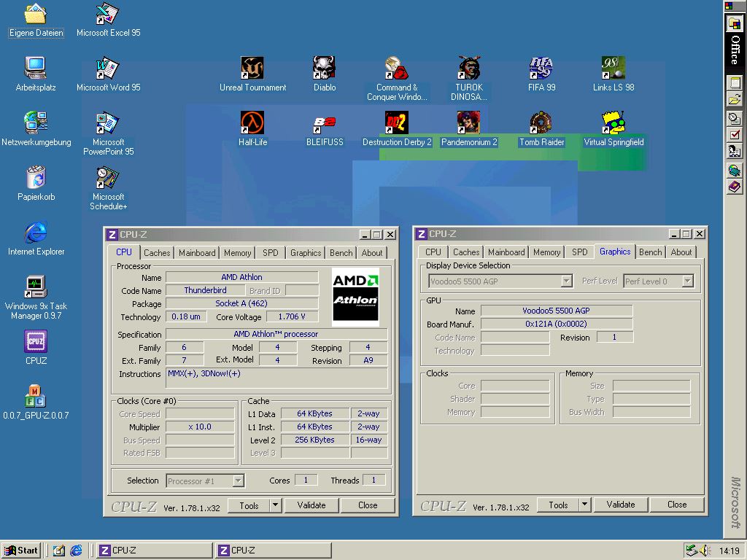Click the taskbar clock showing 14:19
Viewport: 747px width, 560px height.
coord(729,551)
